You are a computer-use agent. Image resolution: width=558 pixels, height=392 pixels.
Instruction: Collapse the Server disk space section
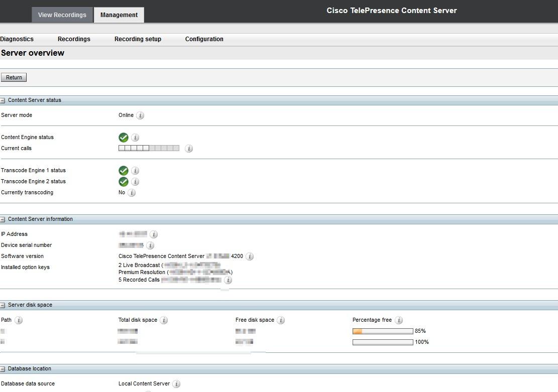click(x=3, y=305)
